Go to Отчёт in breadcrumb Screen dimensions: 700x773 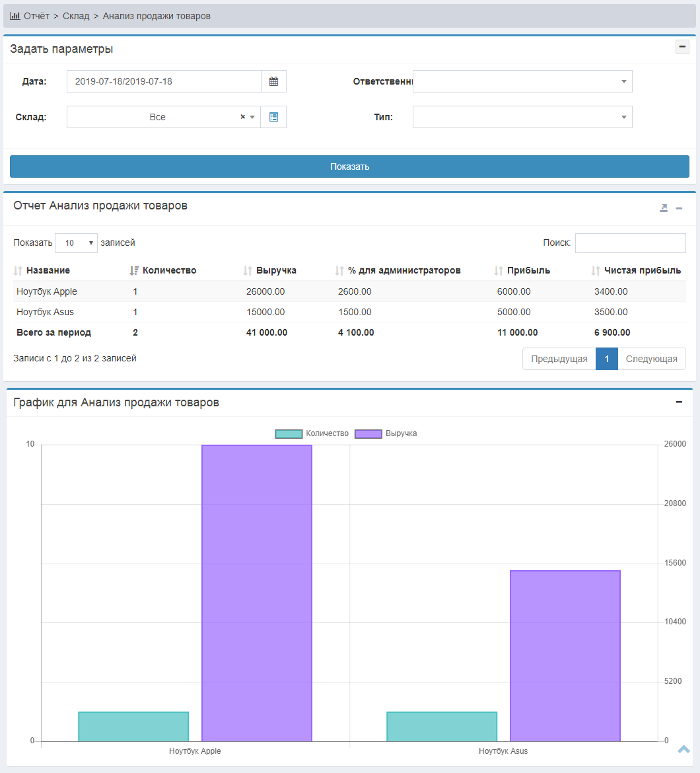pyautogui.click(x=36, y=16)
